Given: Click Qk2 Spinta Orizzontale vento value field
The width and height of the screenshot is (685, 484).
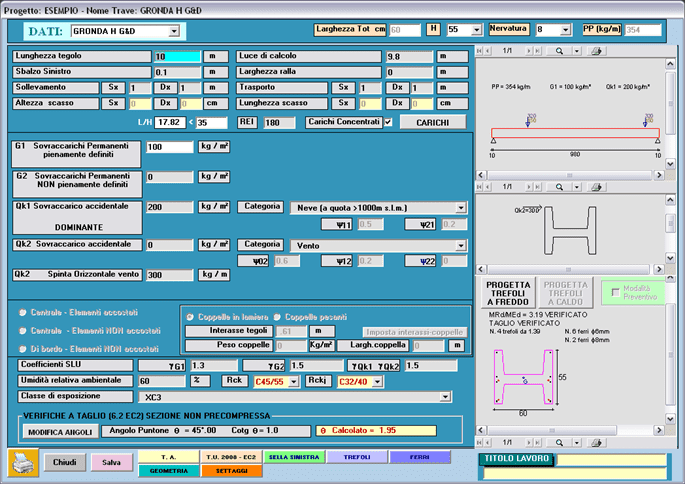Looking at the screenshot, I should click(170, 275).
